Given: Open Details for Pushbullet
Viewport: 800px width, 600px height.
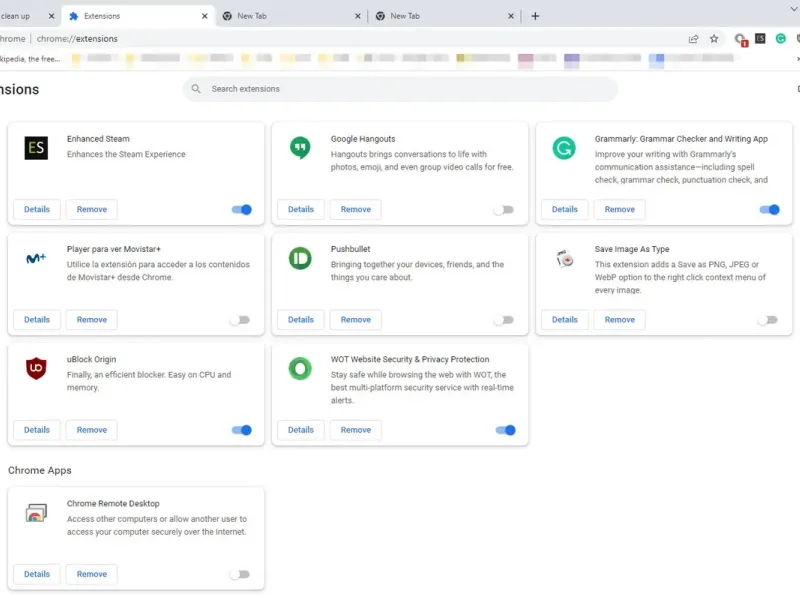Looking at the screenshot, I should (301, 319).
